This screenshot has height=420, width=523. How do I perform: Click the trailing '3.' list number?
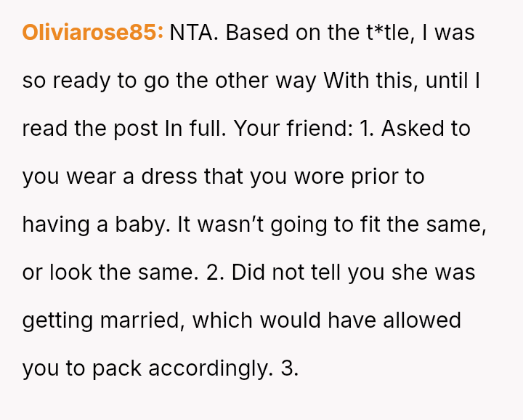(x=290, y=368)
